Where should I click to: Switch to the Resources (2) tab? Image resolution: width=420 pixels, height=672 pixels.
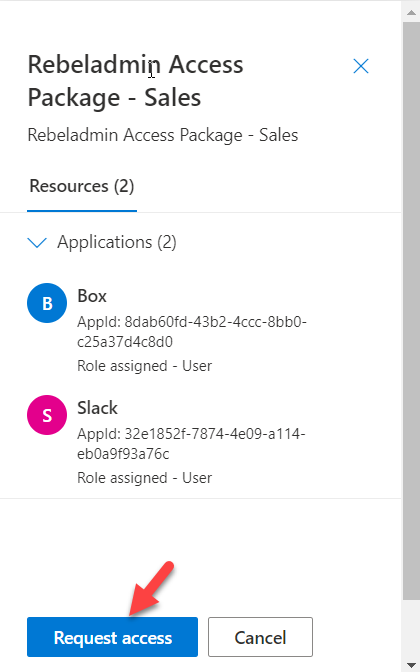pos(82,186)
